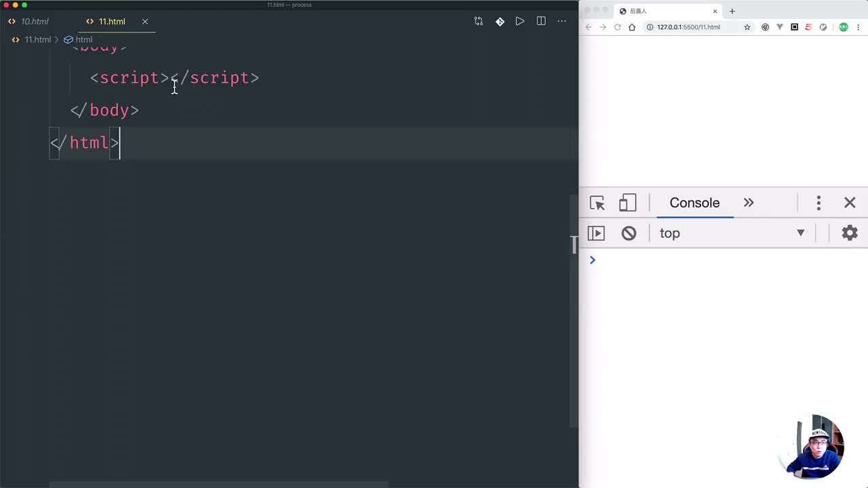
Task: Close the 11.html editor tab
Action: tap(145, 22)
